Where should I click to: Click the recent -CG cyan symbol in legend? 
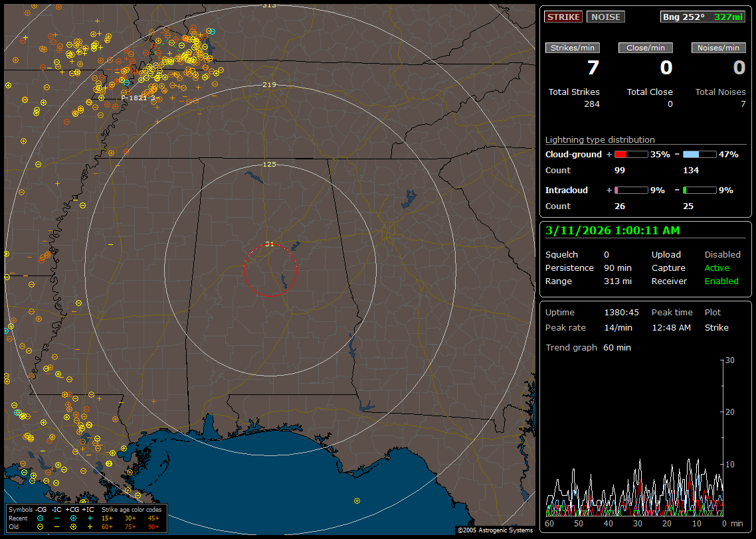coord(40,518)
